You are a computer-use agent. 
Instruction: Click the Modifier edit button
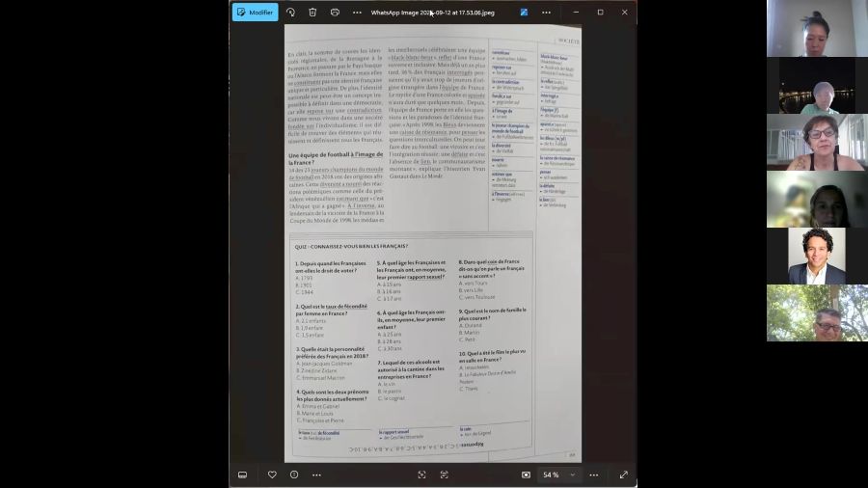coord(255,13)
